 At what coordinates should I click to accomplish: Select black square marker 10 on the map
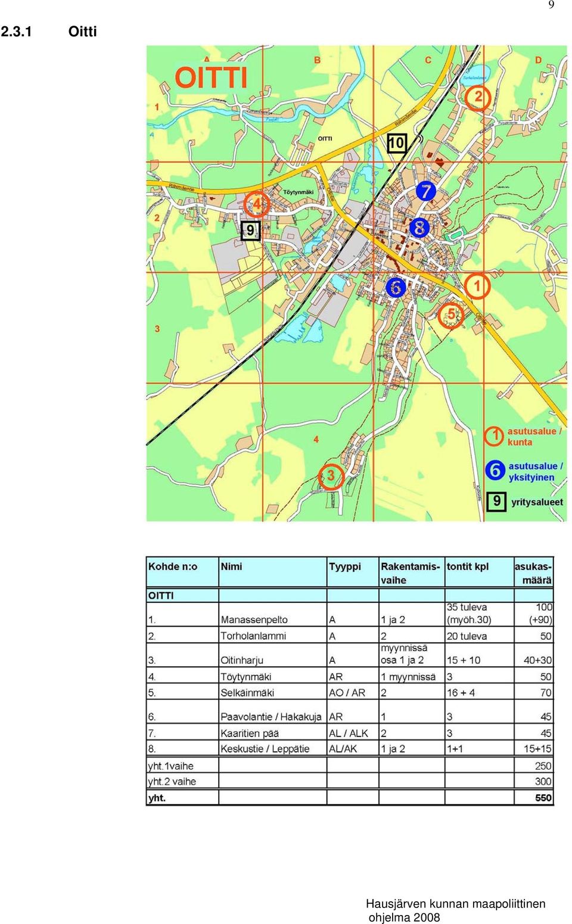396,143
